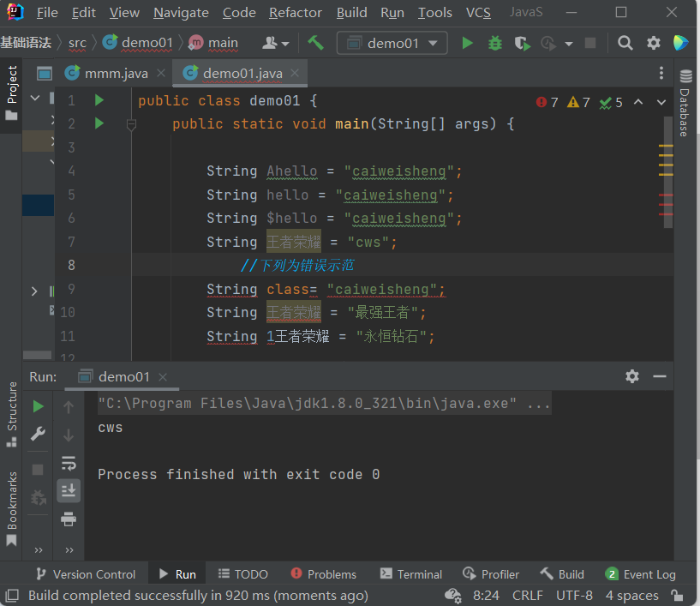Open CRLF line separator selector
Screen dimensions: 700x606
point(527,595)
